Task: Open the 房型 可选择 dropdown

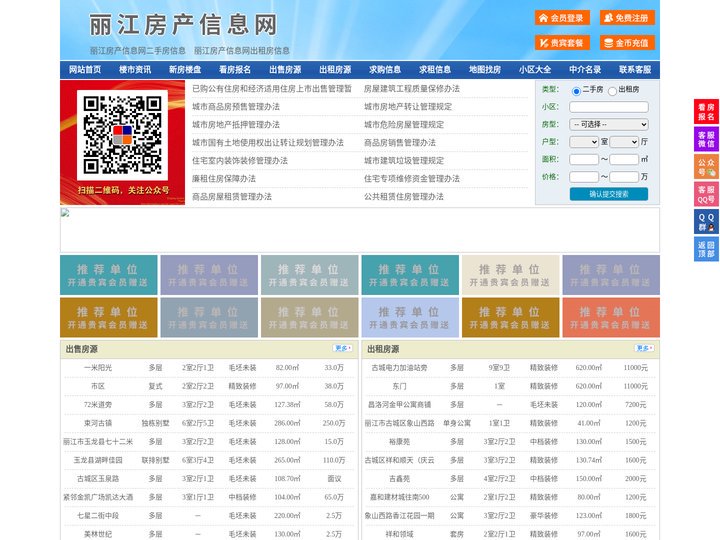Action: pyautogui.click(x=609, y=124)
